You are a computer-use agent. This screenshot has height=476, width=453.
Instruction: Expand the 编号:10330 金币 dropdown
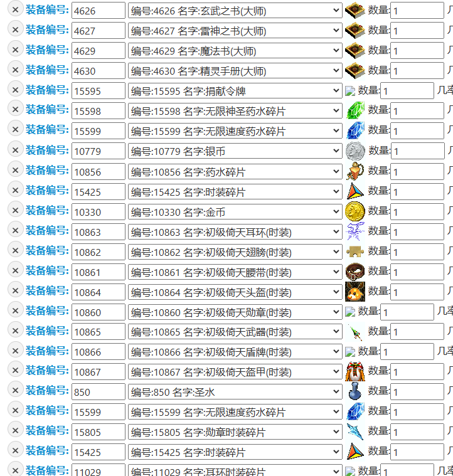click(235, 211)
